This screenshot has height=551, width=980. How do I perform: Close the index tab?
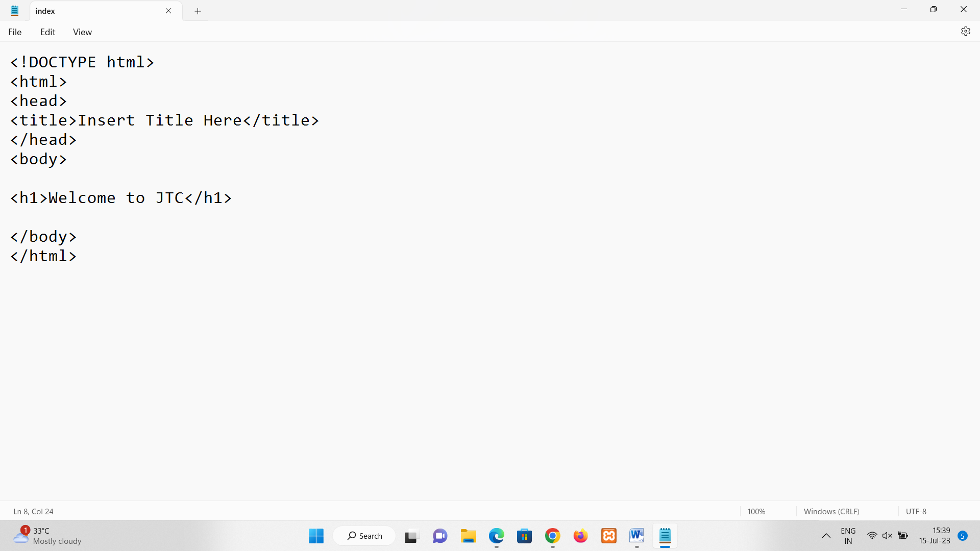[x=168, y=11]
